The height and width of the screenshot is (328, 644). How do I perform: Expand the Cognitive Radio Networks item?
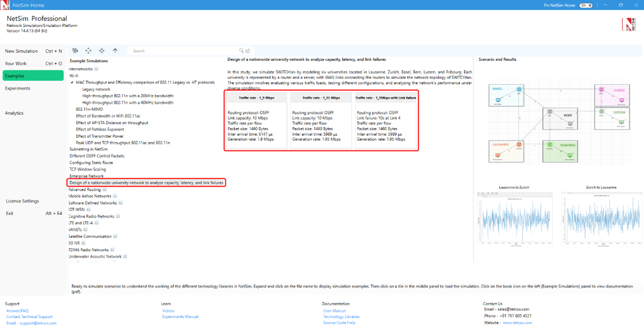[x=91, y=216]
